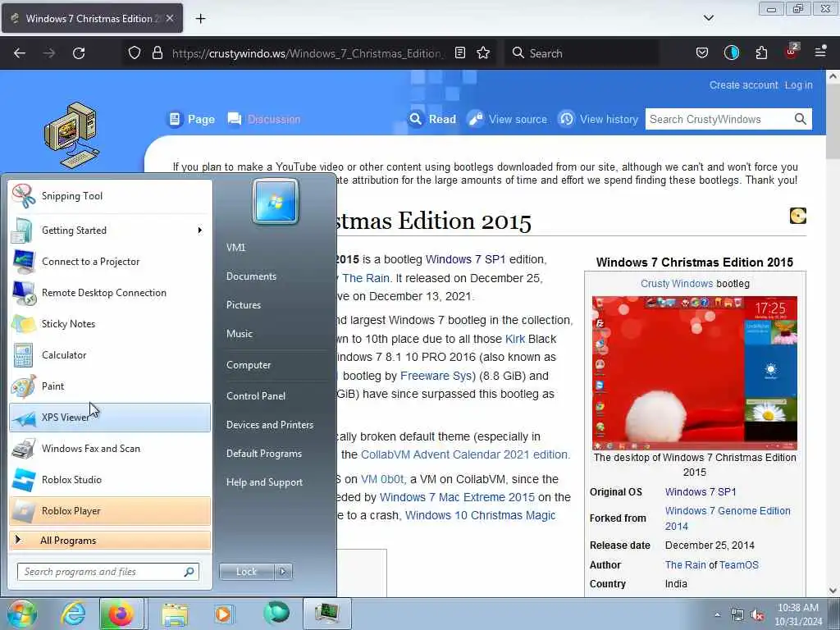Click Create account link
840x630 pixels.
point(743,85)
